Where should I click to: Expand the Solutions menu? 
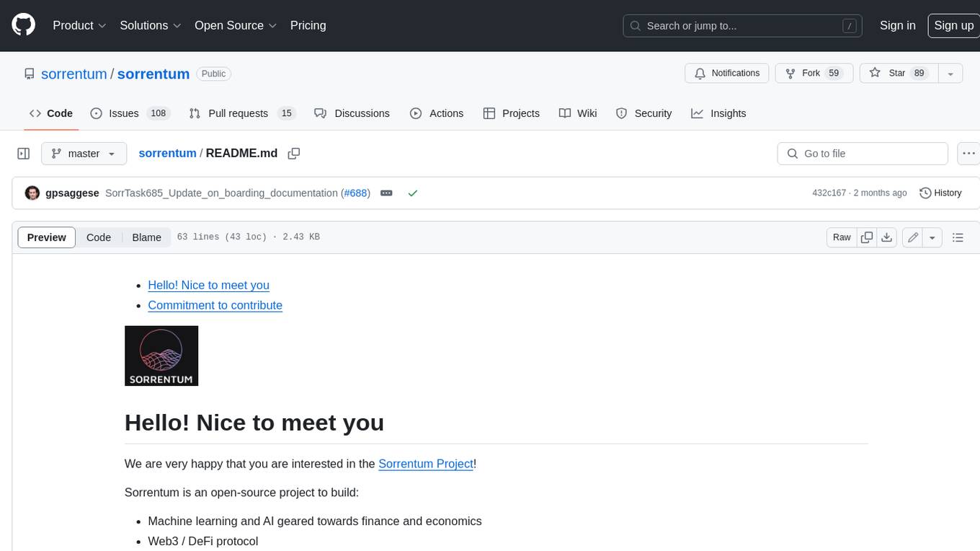(x=150, y=25)
